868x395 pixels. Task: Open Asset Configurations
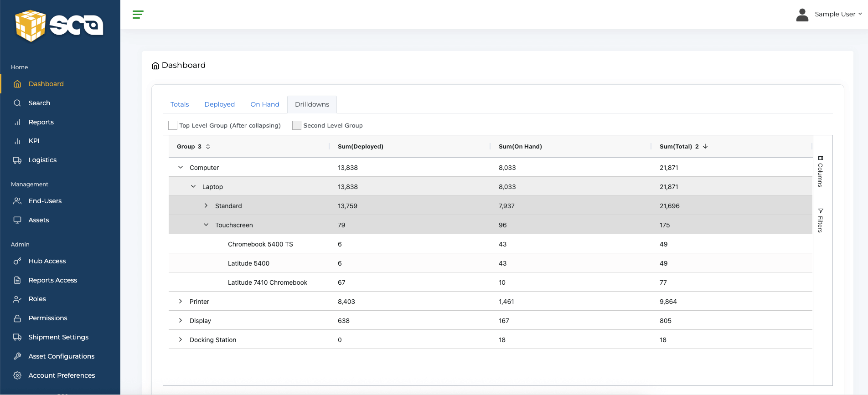62,356
